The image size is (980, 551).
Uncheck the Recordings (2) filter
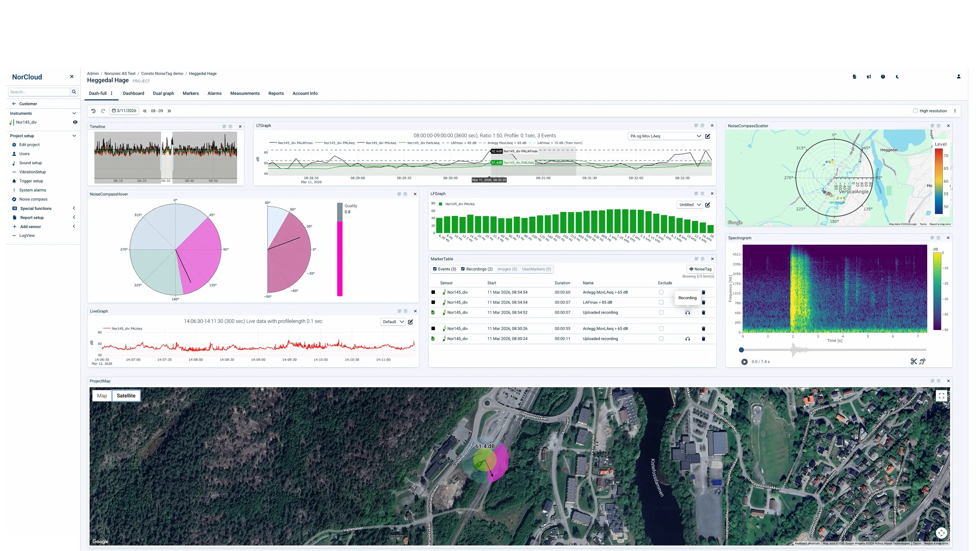(x=463, y=269)
